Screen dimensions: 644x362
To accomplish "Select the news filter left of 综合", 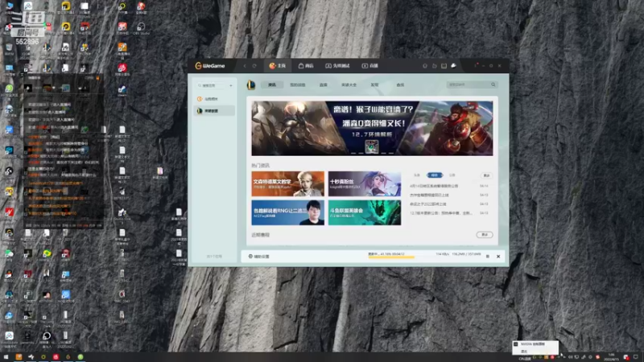I will tap(417, 175).
